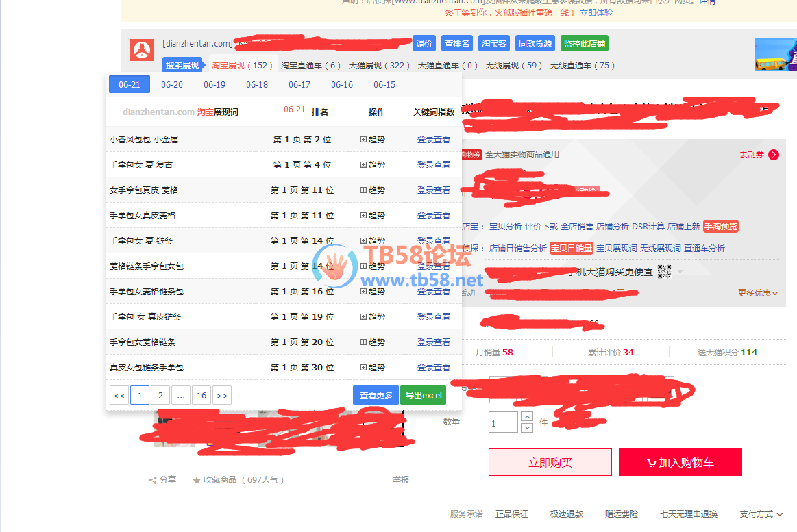Screen dimensions: 797x532
Task: Click the 查排名 button
Action: [x=457, y=44]
